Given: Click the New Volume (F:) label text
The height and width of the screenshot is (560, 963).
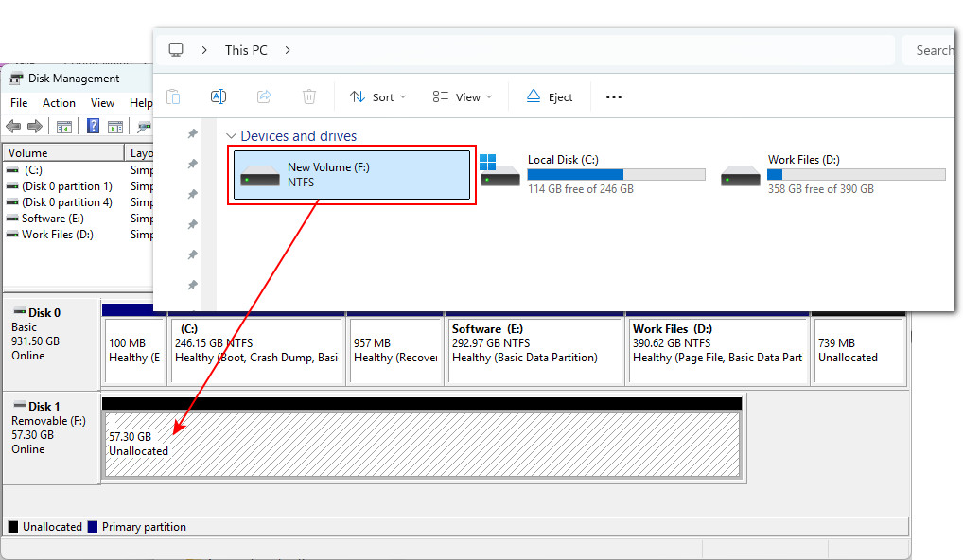Looking at the screenshot, I should pyautogui.click(x=328, y=167).
